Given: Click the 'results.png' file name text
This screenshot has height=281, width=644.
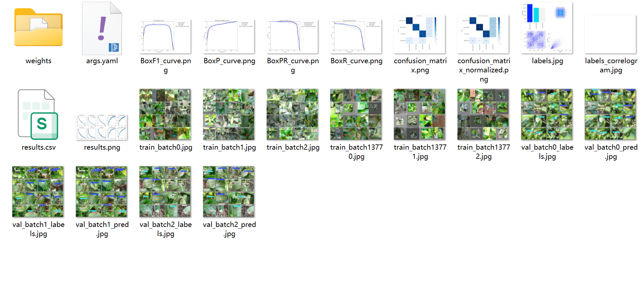Looking at the screenshot, I should coord(102,147).
